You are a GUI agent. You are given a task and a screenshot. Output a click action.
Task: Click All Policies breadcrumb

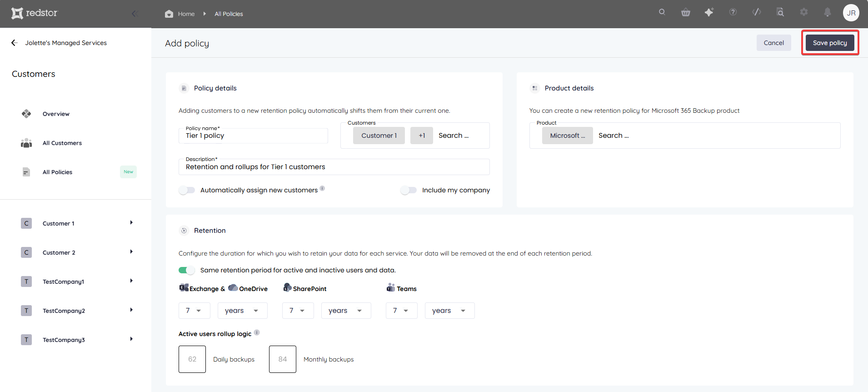click(229, 14)
